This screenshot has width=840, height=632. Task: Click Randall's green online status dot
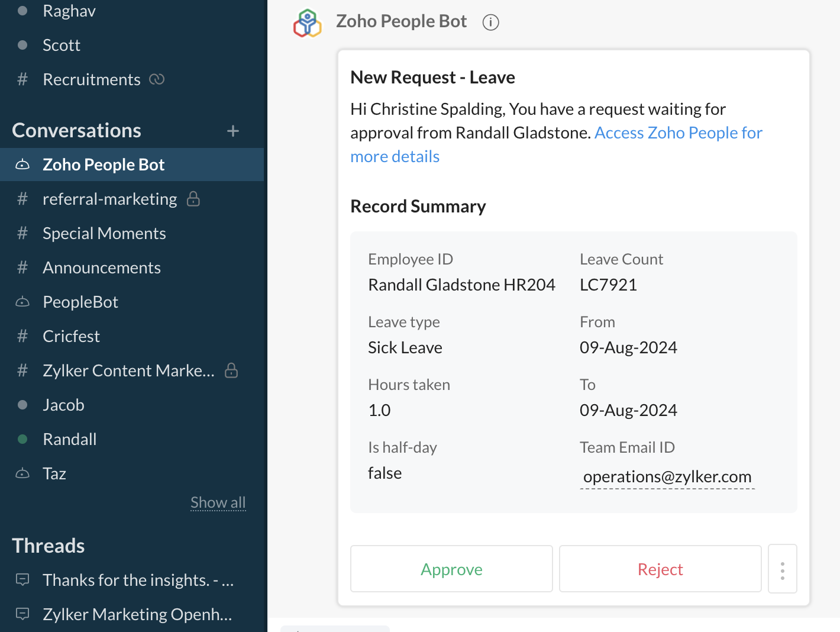pos(22,439)
